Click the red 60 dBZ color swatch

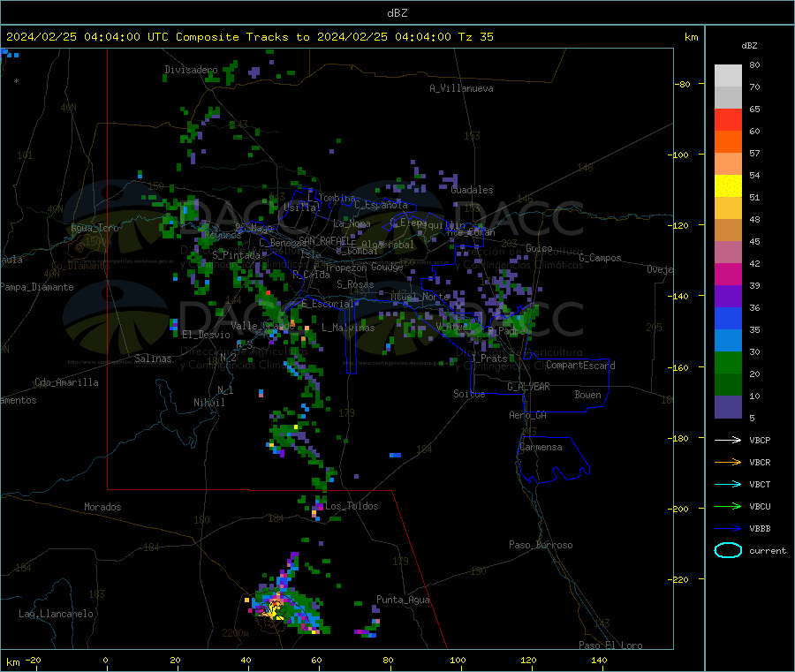pos(728,119)
